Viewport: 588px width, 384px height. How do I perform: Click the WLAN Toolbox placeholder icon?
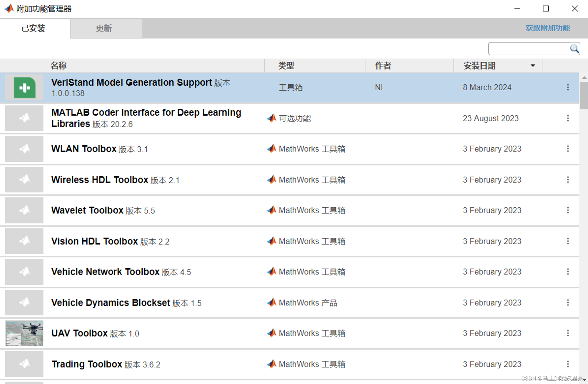24,149
